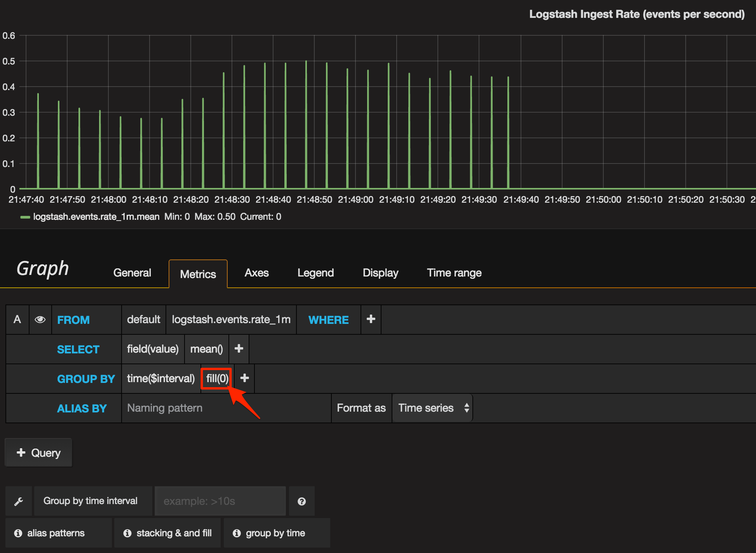Screen dimensions: 756x553
Task: Select measurement logstash.events.rate_1m segment
Action: [x=231, y=320]
